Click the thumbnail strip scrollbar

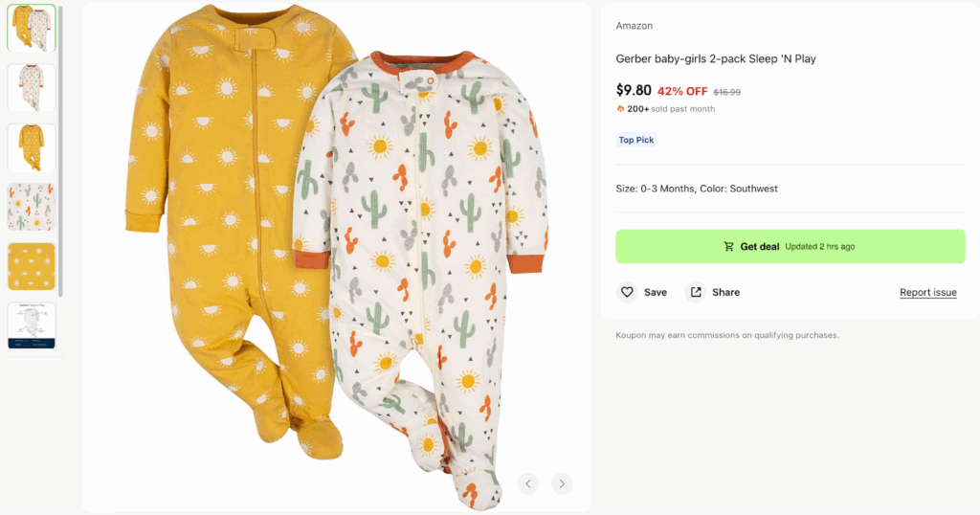[61, 144]
